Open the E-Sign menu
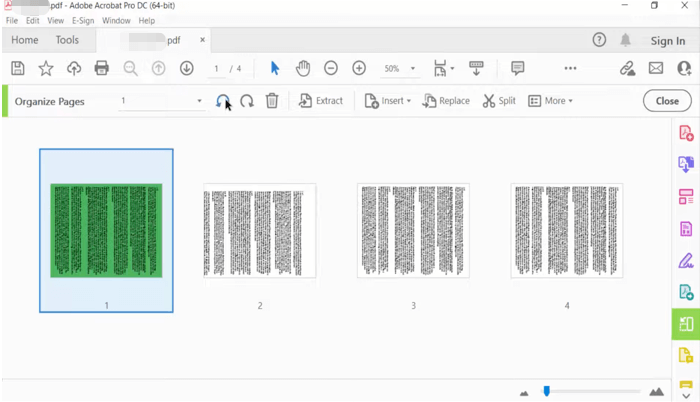Image resolution: width=700 pixels, height=402 pixels. pos(83,21)
